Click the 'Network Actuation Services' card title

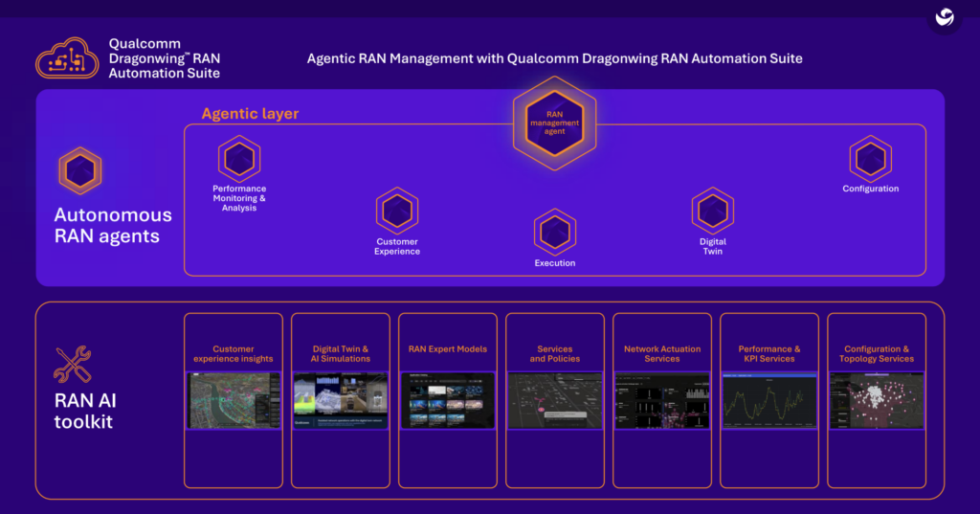click(x=662, y=354)
